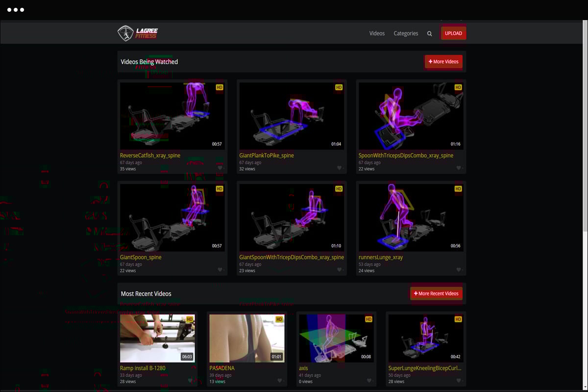Open the Ramp install B-1280 title link
Screen dimensions: 588x392
coord(144,368)
